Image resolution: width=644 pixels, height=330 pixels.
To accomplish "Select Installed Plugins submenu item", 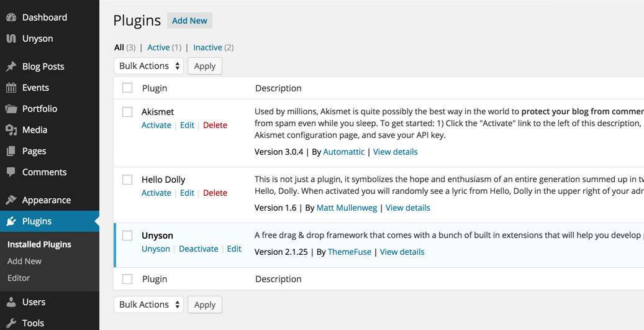I will 39,244.
